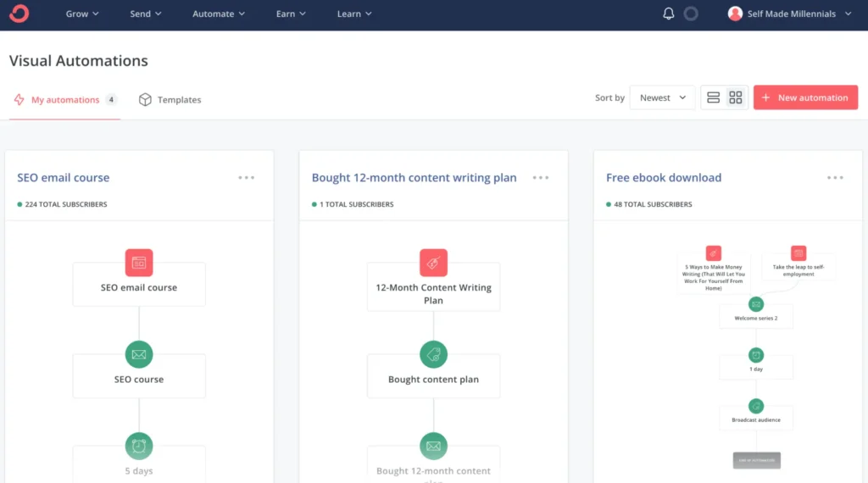Switch to grid view layout
Image resolution: width=868 pixels, height=483 pixels.
coord(735,97)
